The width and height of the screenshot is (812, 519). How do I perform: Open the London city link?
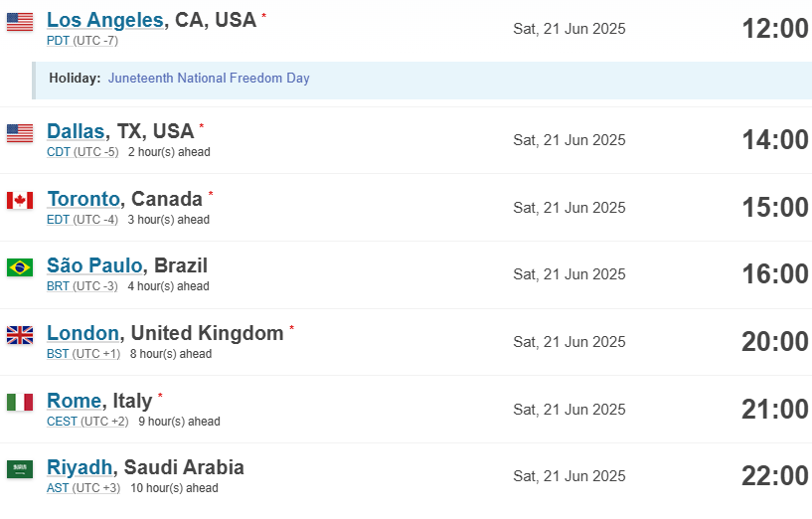tap(82, 333)
